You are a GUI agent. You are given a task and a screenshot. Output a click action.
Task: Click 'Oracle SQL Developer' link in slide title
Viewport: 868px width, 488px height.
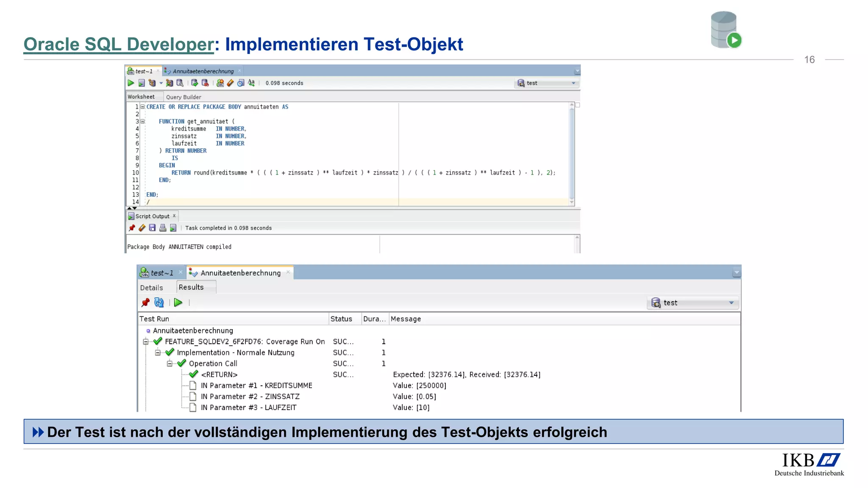[119, 44]
